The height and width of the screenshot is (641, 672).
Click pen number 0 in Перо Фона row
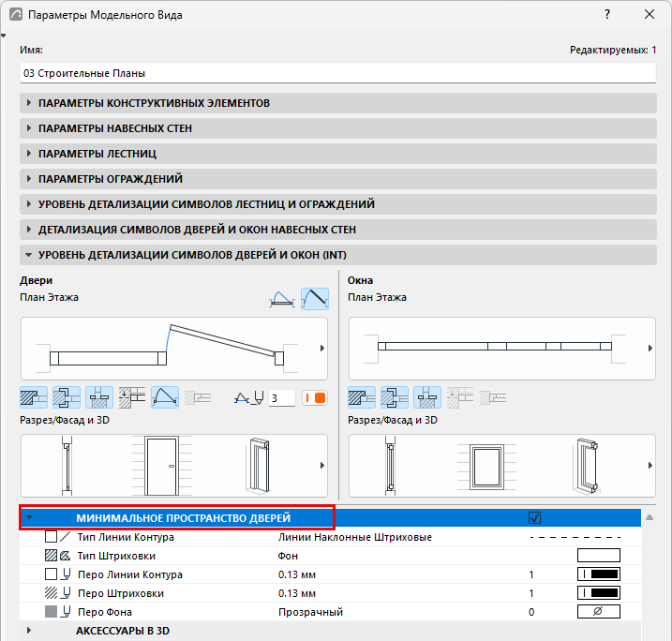531,612
